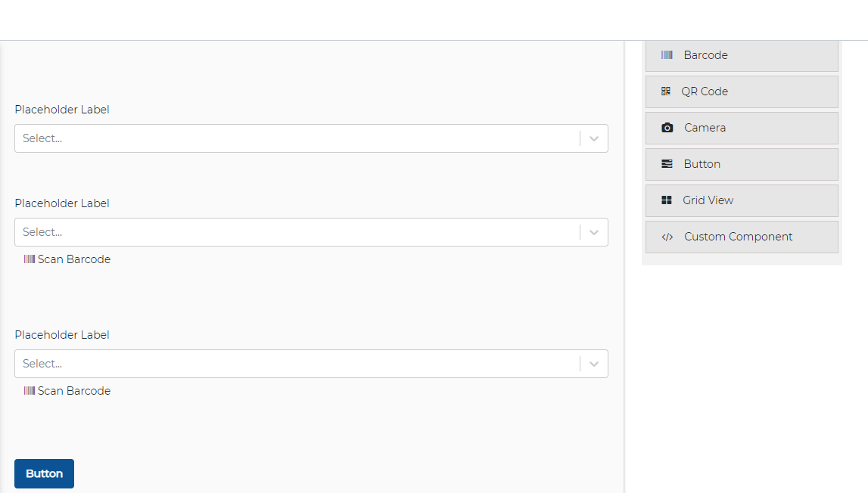Select the QR Code label in the palette

(x=705, y=91)
